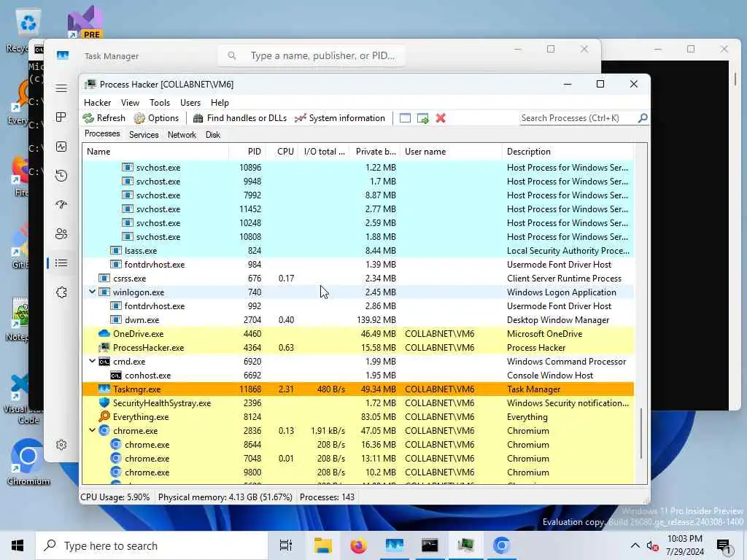The image size is (747, 560).
Task: Click CPU Usage in status bar
Action: point(115,497)
